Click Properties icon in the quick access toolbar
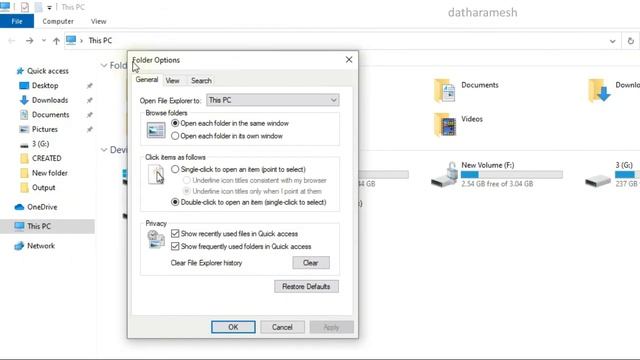Image resolution: width=640 pixels, height=360 pixels. point(25,7)
